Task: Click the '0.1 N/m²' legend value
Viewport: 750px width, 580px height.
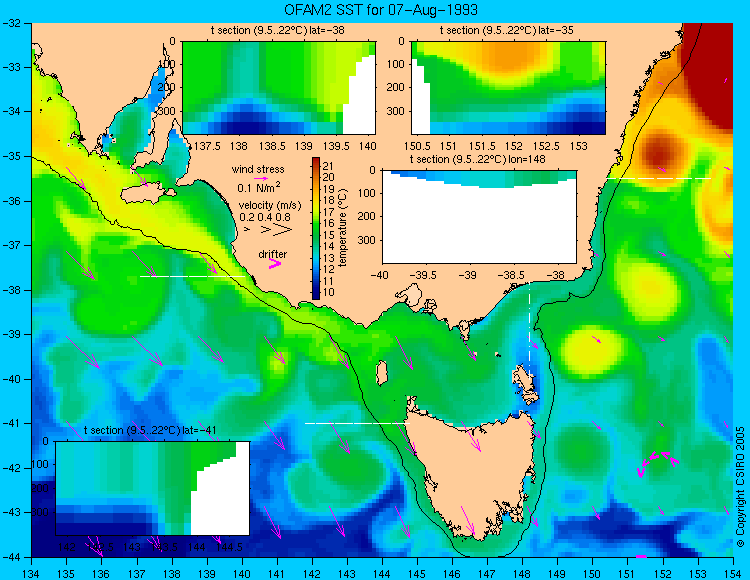Action: click(x=259, y=187)
